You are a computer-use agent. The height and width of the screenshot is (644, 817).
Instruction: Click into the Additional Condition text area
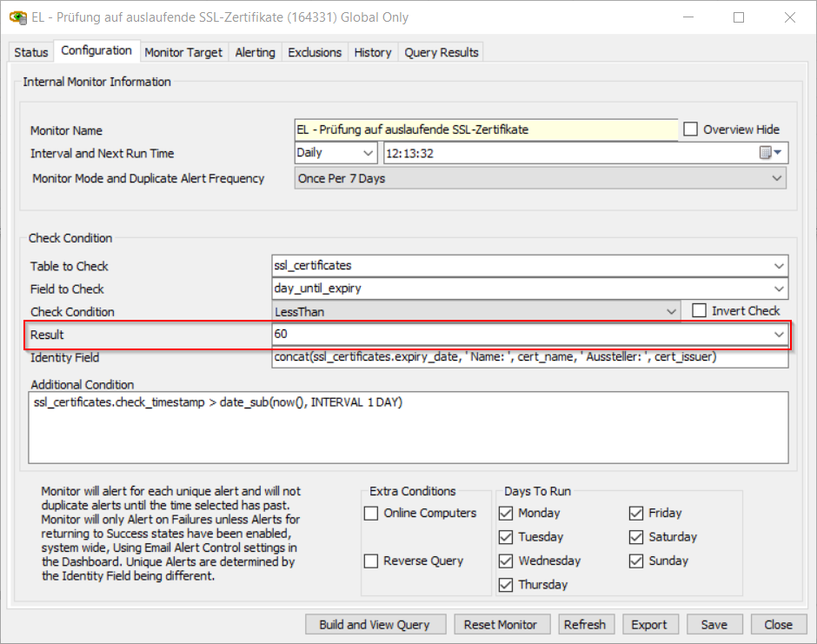[408, 427]
